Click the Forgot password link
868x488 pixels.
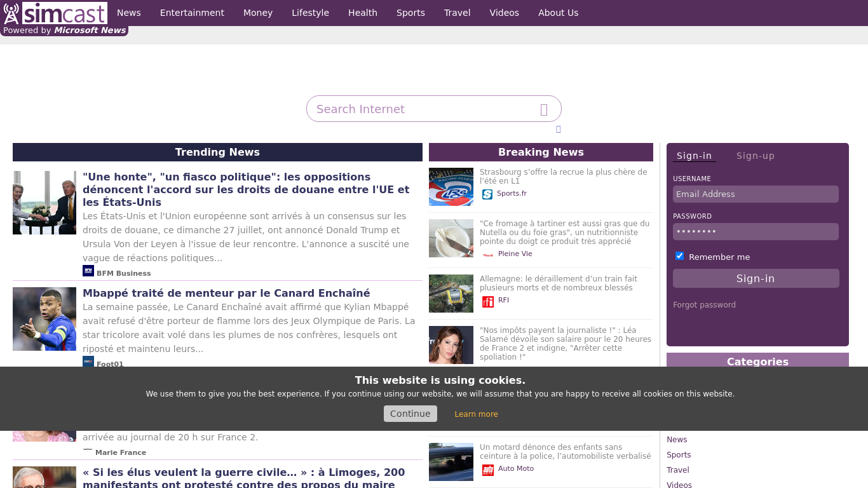coord(704,305)
